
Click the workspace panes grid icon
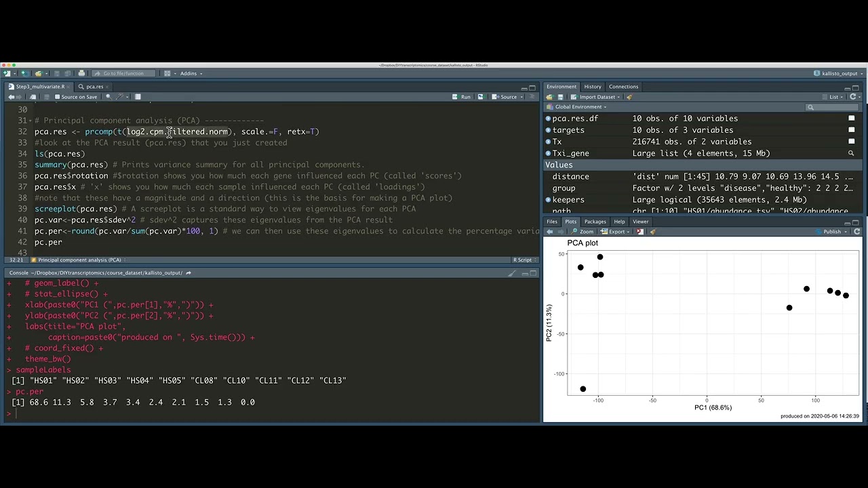coord(167,73)
